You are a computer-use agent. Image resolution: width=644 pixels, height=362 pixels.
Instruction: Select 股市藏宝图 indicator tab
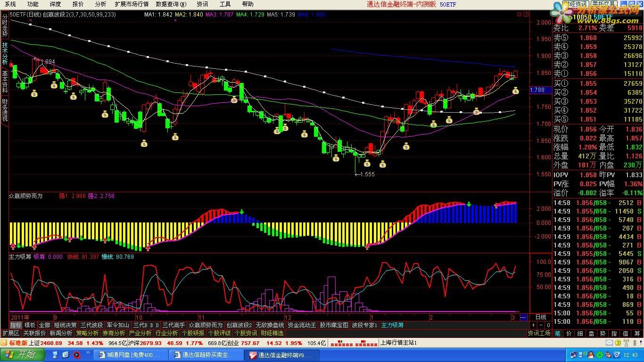(x=334, y=325)
